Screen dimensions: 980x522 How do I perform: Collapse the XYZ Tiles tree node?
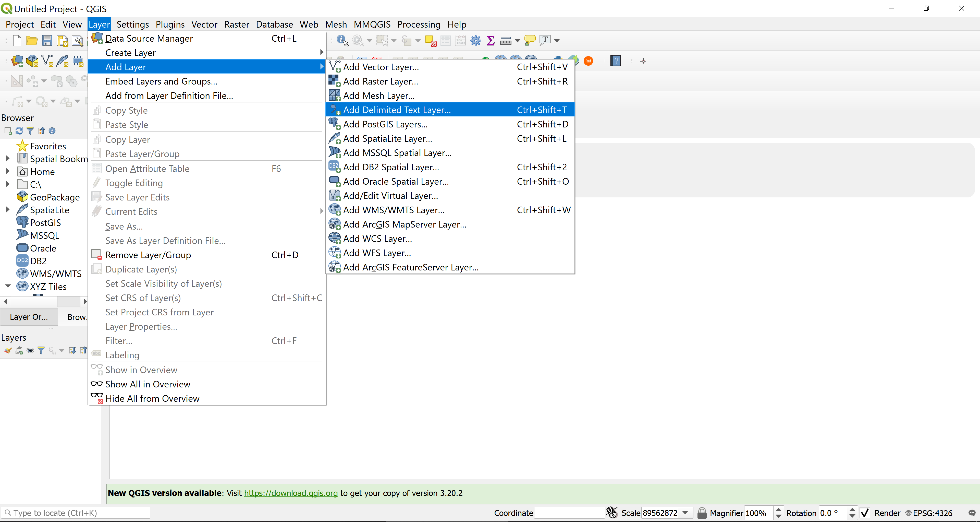tap(7, 286)
